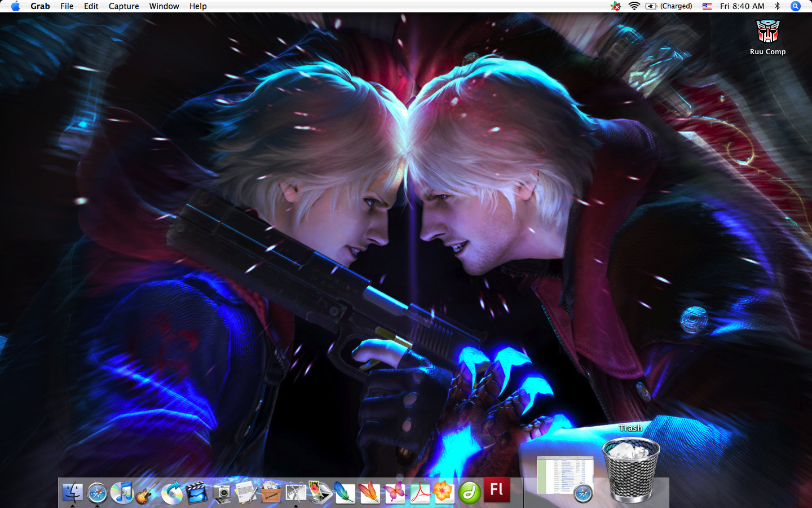Open iTunes from the Dock

click(x=122, y=493)
